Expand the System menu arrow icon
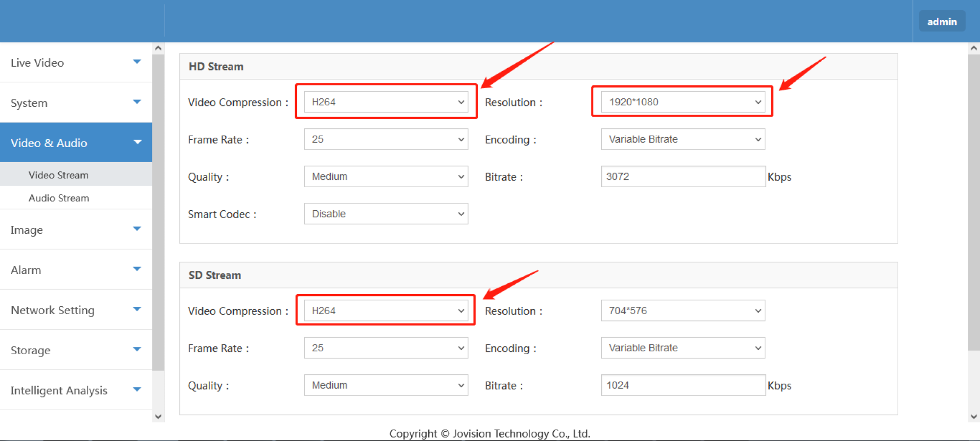980x441 pixels. coord(137,102)
